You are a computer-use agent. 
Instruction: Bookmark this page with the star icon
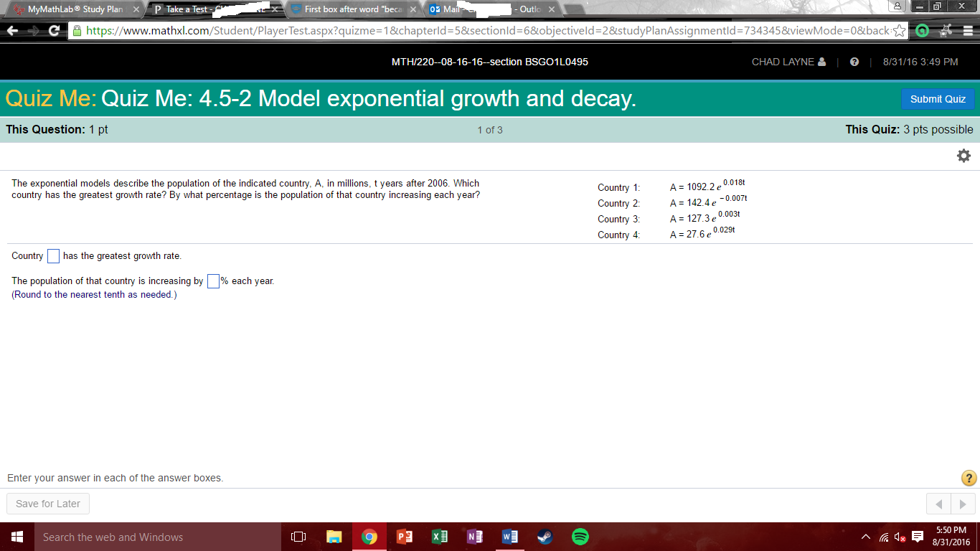point(900,31)
